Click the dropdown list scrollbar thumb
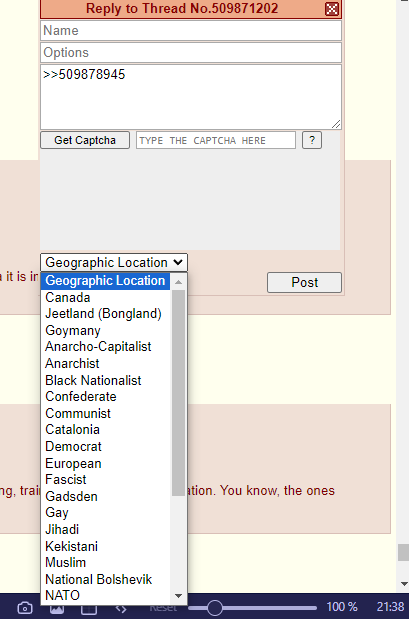This screenshot has width=409, height=619. pos(178,392)
